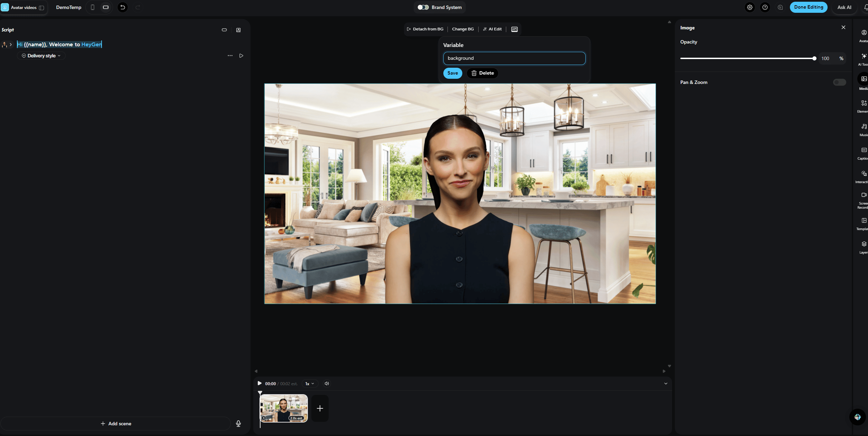This screenshot has width=868, height=436.
Task: Redo the last action
Action: tap(138, 7)
